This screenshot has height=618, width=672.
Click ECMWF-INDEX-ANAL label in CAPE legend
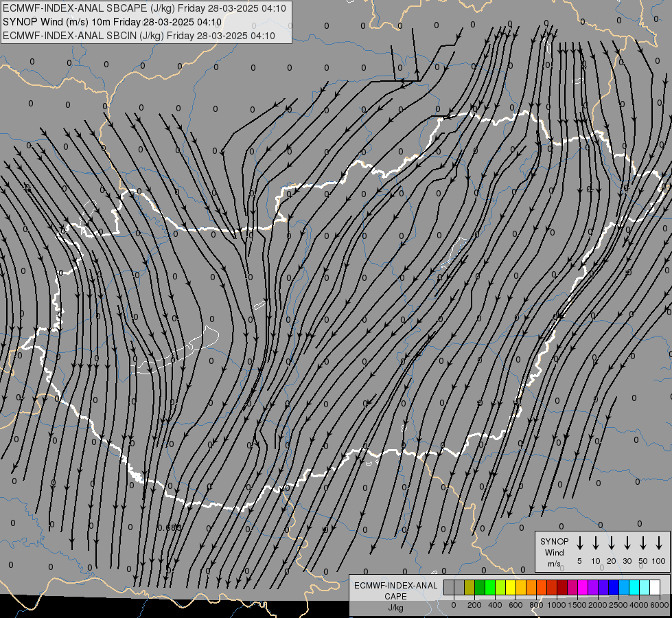[395, 586]
